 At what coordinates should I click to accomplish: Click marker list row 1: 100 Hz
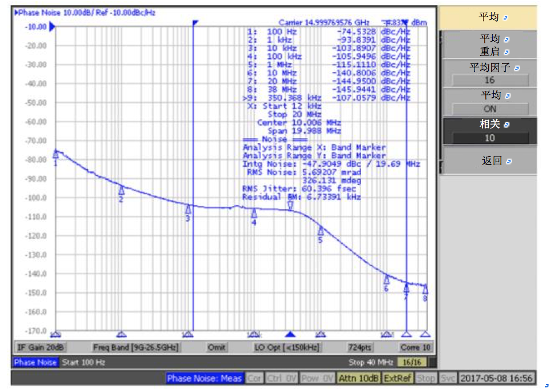click(x=329, y=32)
